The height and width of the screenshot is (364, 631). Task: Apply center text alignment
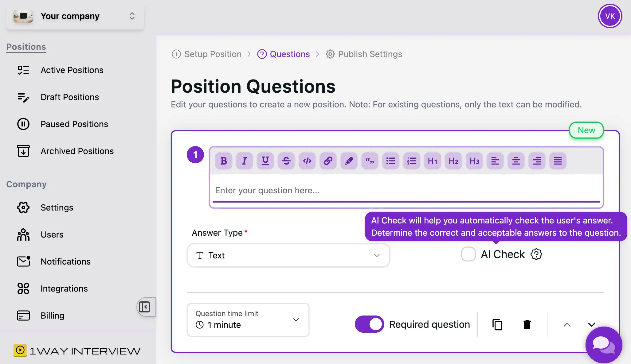coord(516,161)
